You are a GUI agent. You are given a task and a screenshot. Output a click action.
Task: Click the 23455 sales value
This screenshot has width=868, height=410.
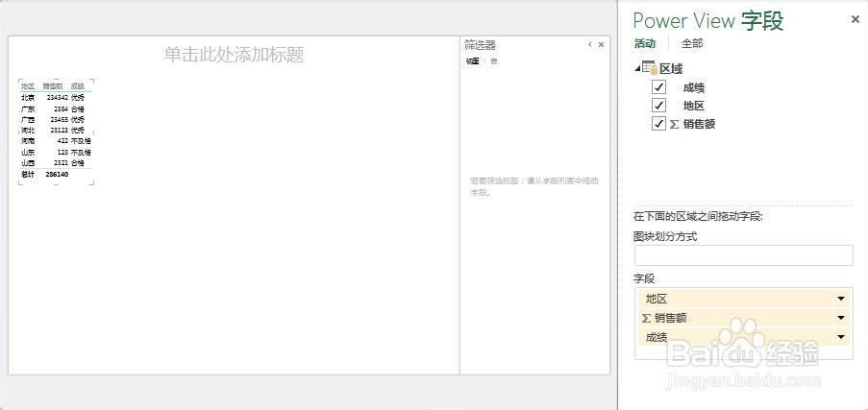60,119
